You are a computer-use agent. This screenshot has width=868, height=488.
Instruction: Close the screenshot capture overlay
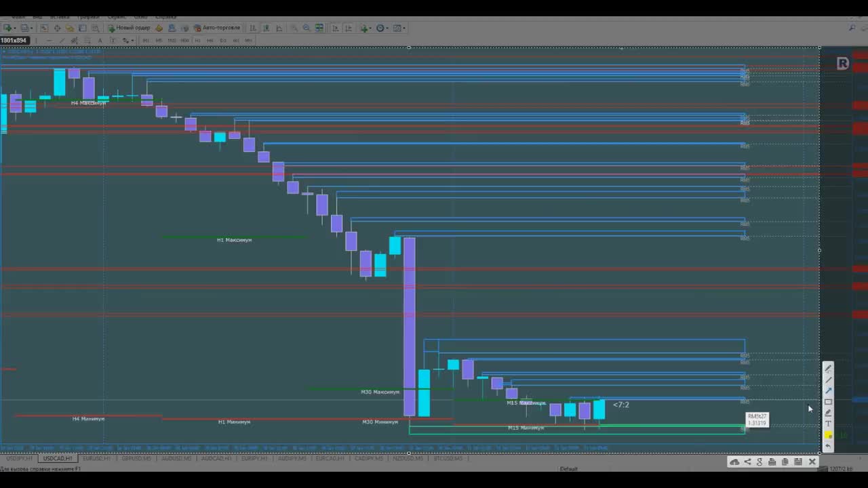(x=812, y=462)
